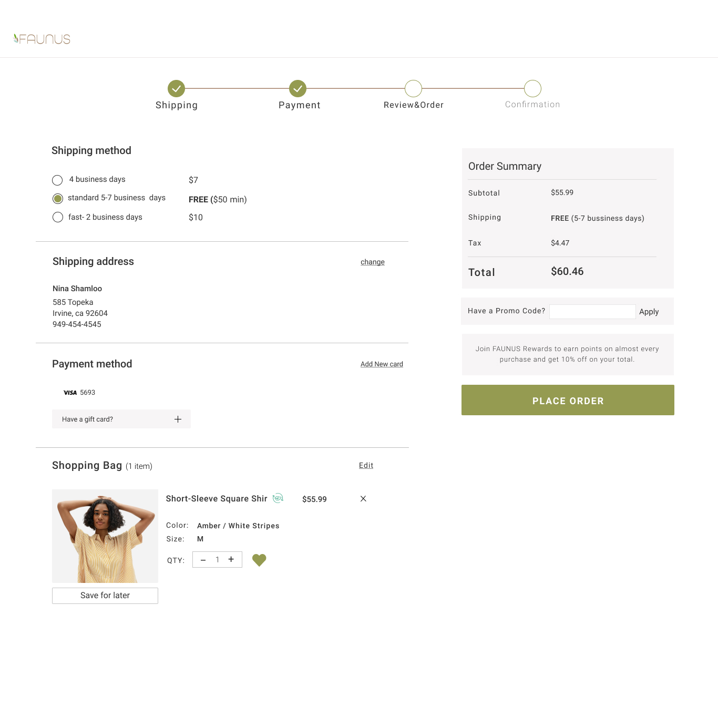Increase quantity with the plus button
The image size is (718, 728).
[231, 560]
